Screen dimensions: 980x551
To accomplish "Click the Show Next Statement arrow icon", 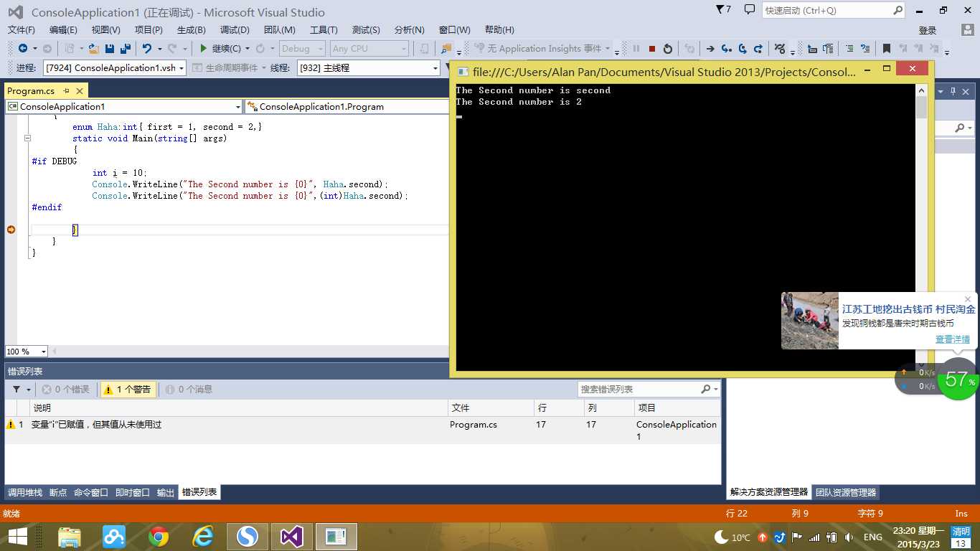I will click(710, 49).
